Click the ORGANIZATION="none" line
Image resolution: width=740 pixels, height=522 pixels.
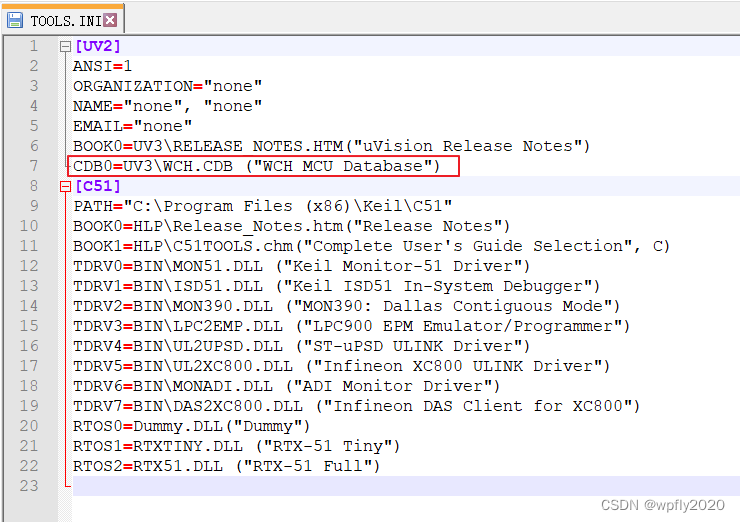(x=168, y=86)
